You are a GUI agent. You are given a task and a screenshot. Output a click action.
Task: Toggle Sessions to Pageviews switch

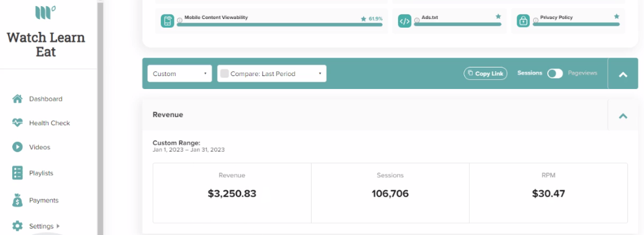pos(555,74)
